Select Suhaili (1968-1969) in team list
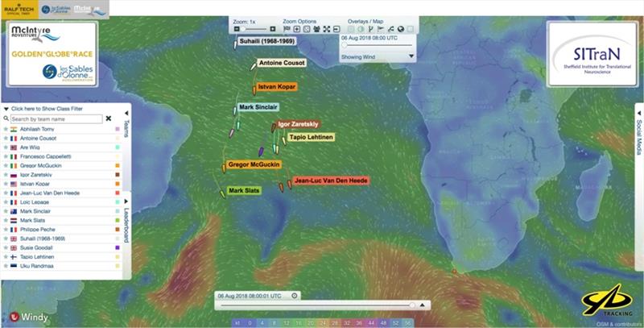Viewport: 644px width, 328px height. click(43, 239)
